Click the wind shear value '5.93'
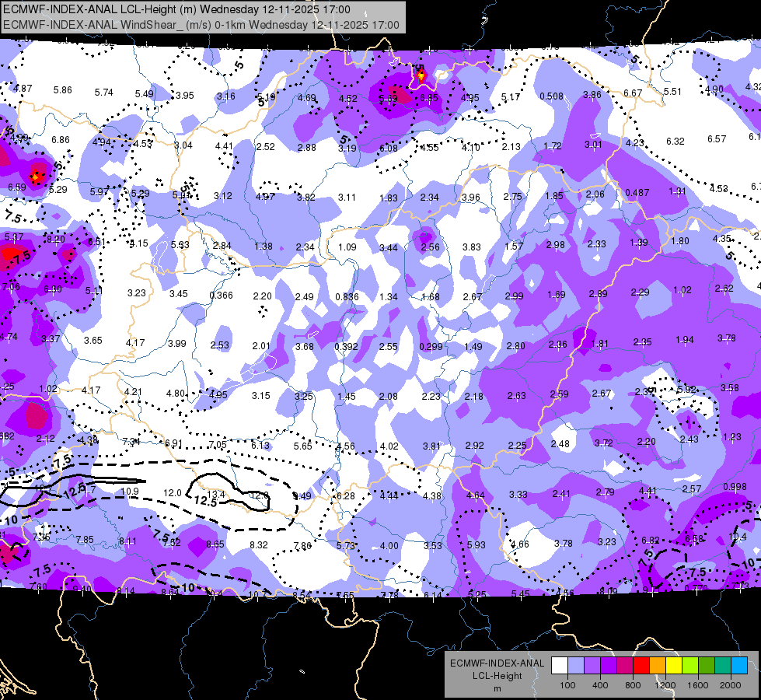The width and height of the screenshot is (761, 700). pyautogui.click(x=476, y=545)
